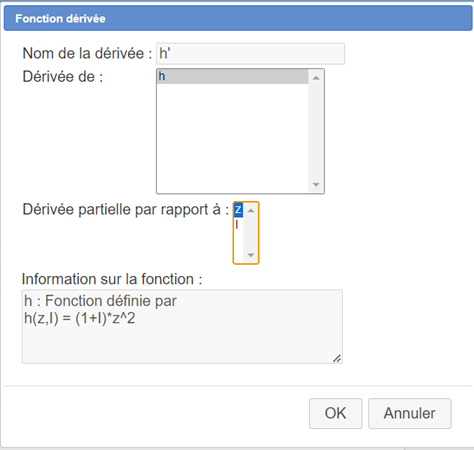Click the up arrow of the partial-derivative variable list
The height and width of the screenshot is (450, 474).
251,211
